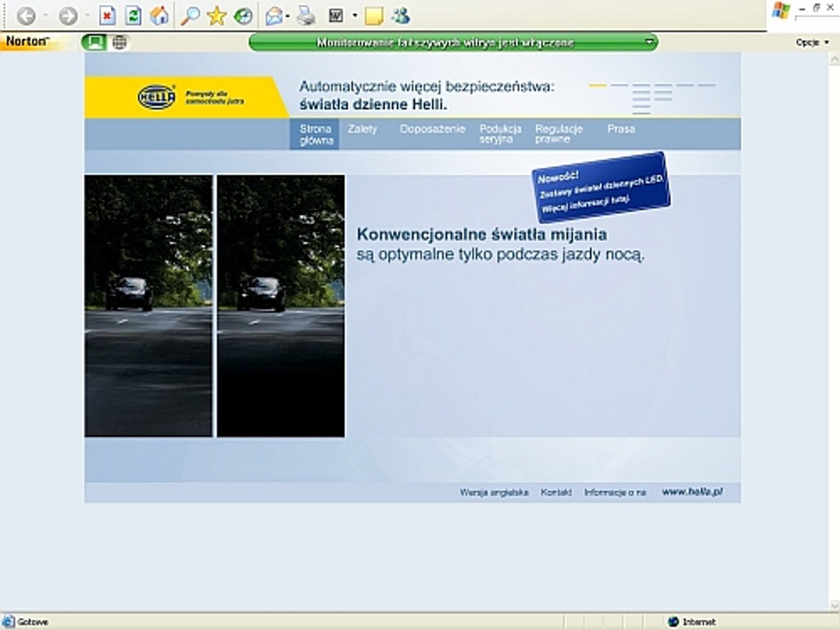Screen dimensions: 840x630
Task: Expand the Mail icon dropdown arrow
Action: (x=288, y=17)
